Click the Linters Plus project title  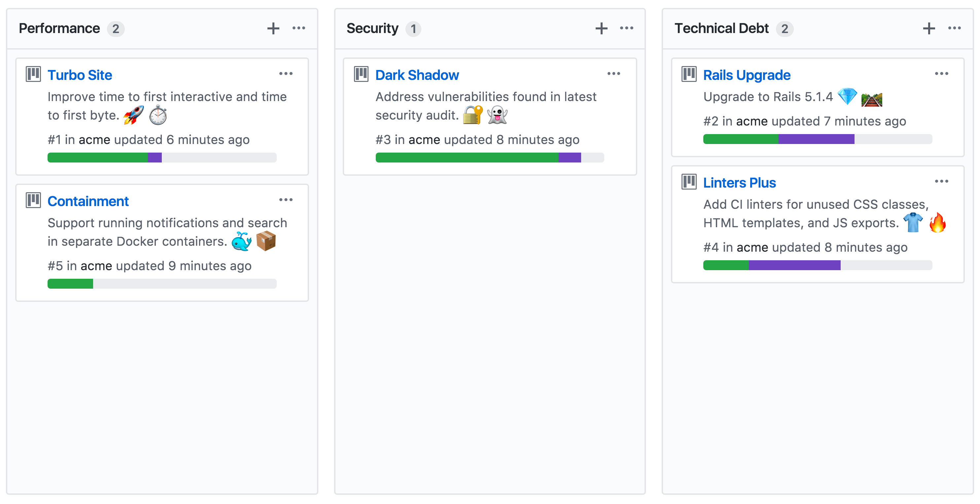[x=739, y=183]
